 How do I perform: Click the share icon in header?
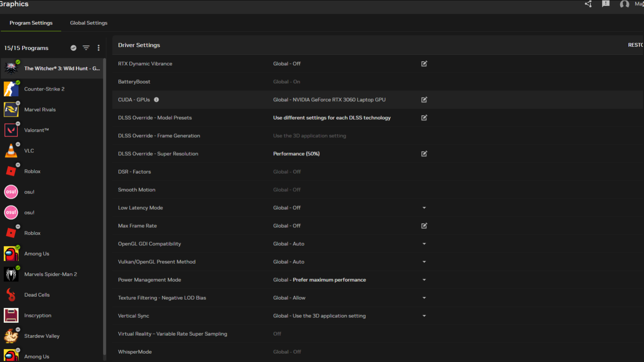tap(588, 4)
